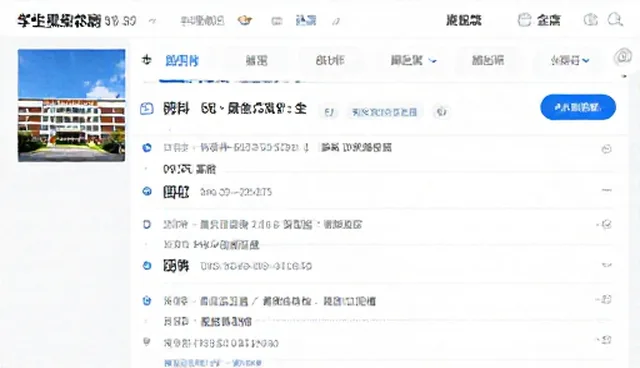
Task: Click the solid blue pill button
Action: [x=578, y=107]
